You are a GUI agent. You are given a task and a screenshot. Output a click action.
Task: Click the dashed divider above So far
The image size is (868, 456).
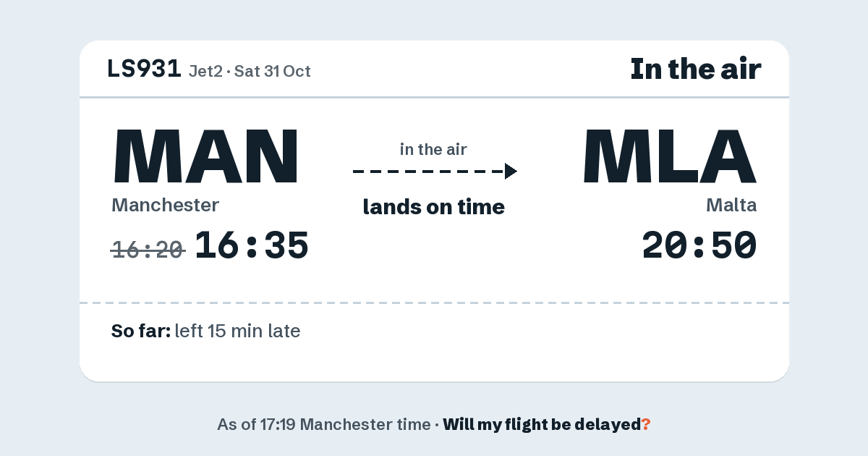click(x=434, y=303)
